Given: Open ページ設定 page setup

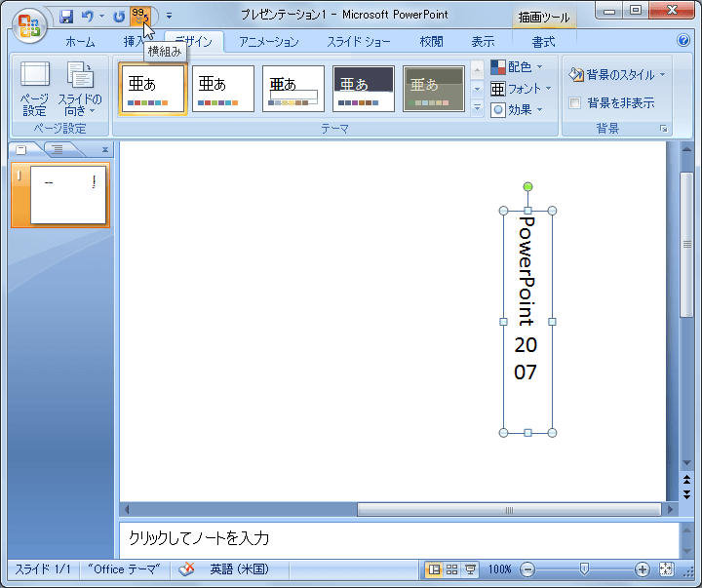Looking at the screenshot, I should coord(34,89).
